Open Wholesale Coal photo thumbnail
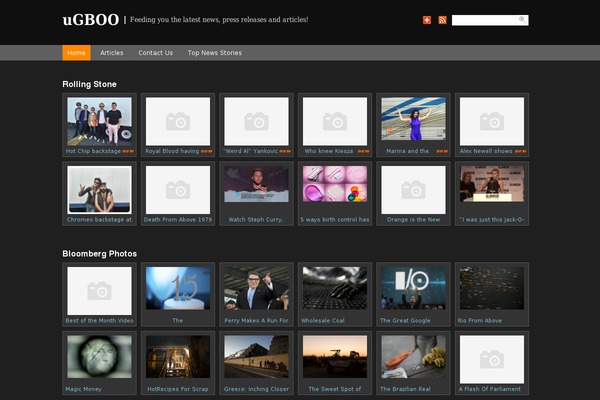The width and height of the screenshot is (600, 400). (335, 288)
